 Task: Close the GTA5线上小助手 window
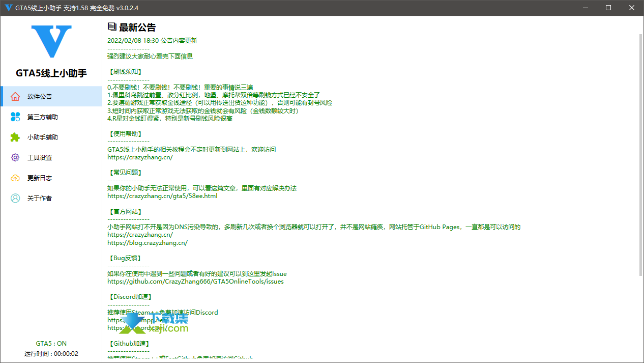632,8
